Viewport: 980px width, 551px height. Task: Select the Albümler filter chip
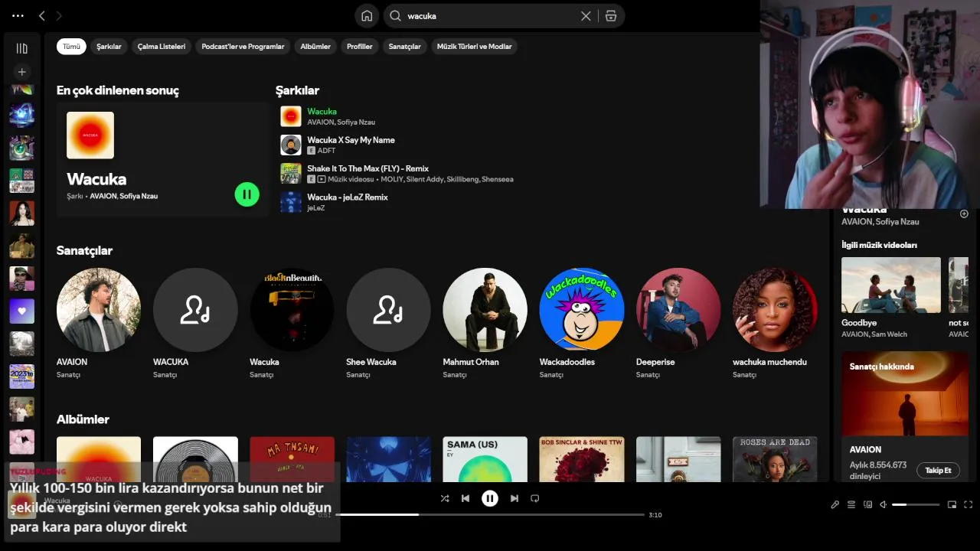pos(315,47)
